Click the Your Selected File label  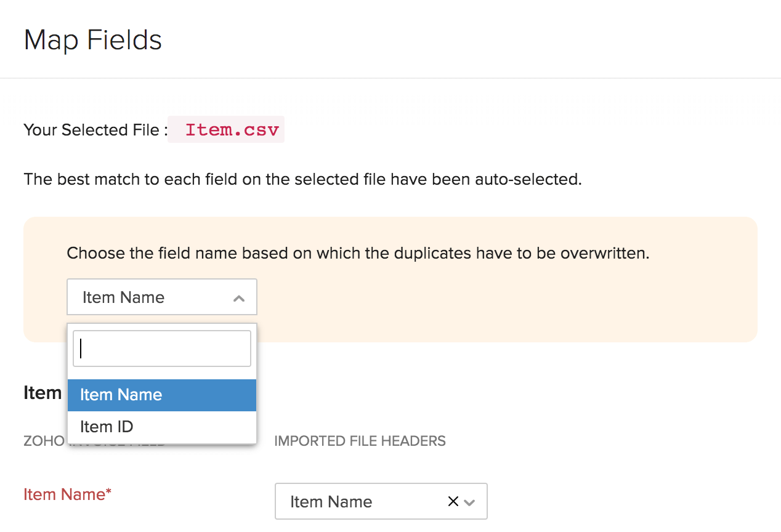coord(95,130)
